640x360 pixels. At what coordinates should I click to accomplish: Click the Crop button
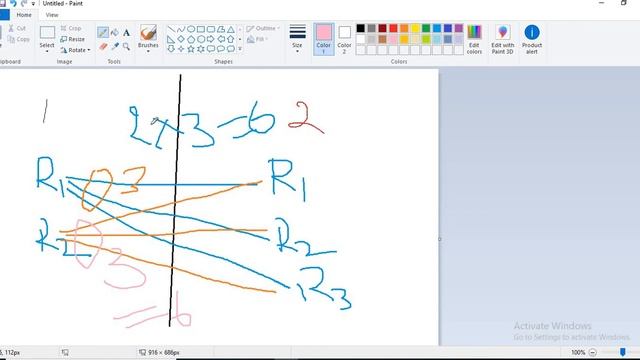(x=71, y=28)
